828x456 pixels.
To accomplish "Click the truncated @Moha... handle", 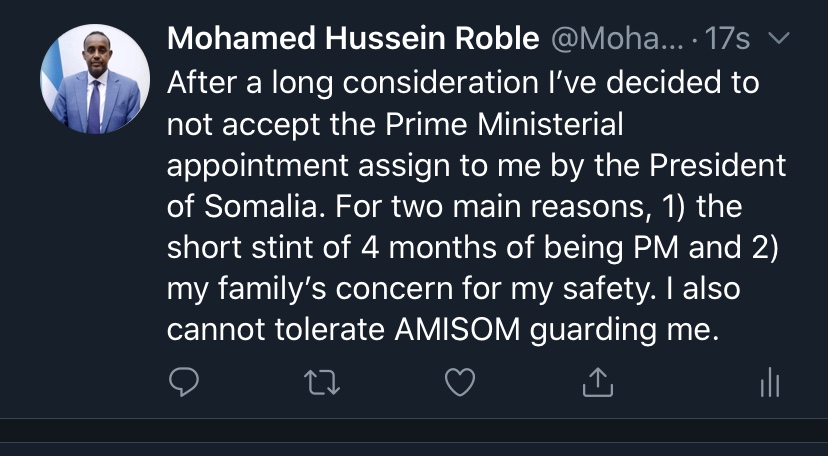I will coord(617,39).
